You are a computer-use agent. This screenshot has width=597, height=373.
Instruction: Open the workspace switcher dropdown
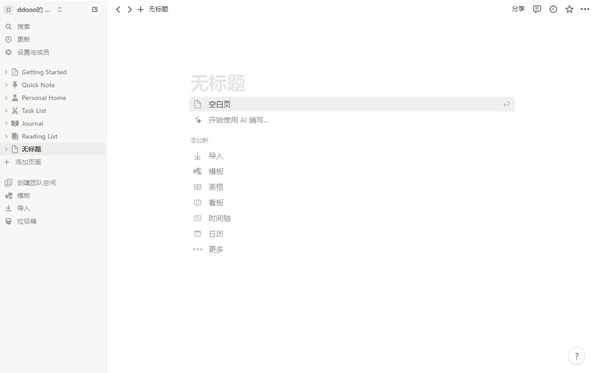[33, 10]
